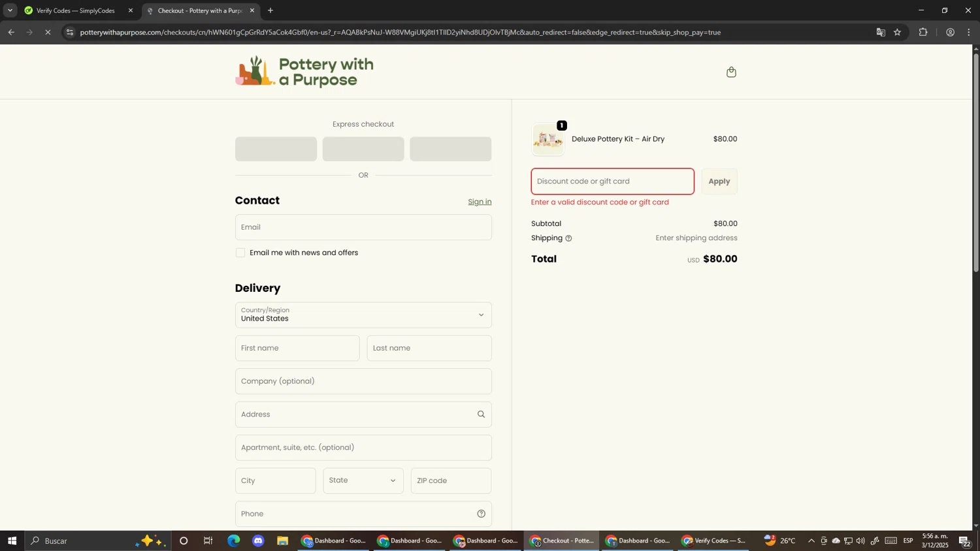
Task: Click the browser address bar URL
Action: (x=400, y=32)
